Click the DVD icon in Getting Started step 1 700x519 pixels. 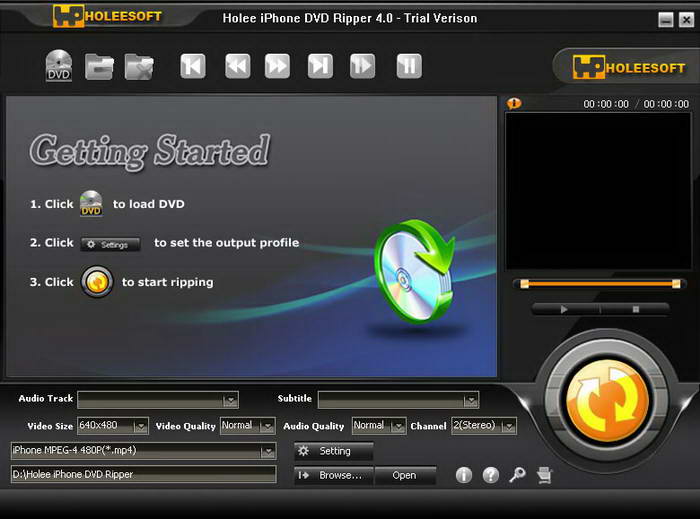coord(91,203)
